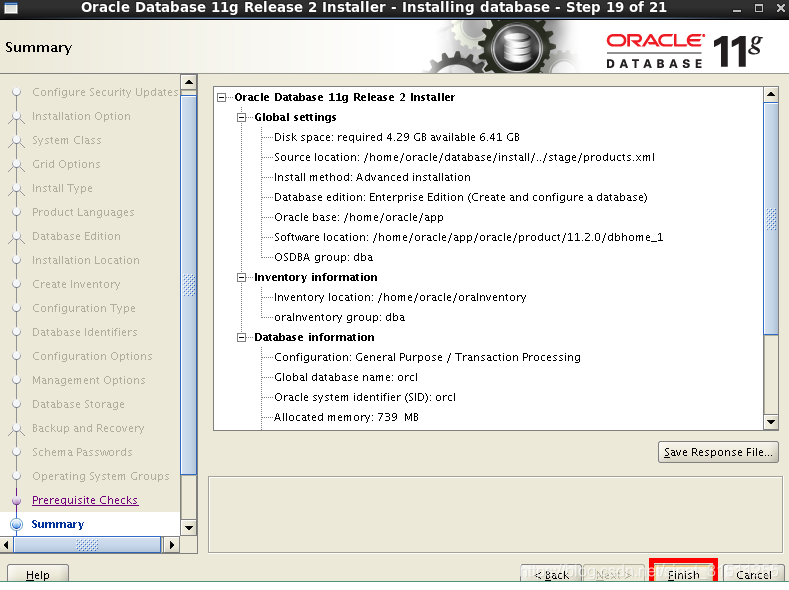Select the Database Storage step
The image size is (789, 590).
point(78,404)
